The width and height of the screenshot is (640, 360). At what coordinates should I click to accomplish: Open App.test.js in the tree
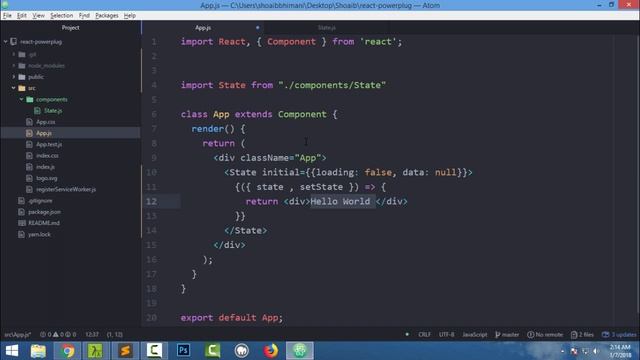pyautogui.click(x=49, y=144)
